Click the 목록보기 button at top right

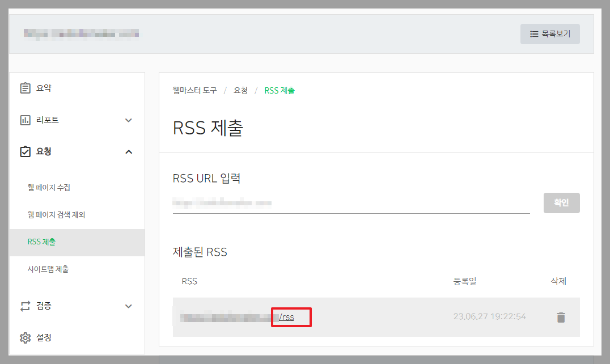(550, 34)
